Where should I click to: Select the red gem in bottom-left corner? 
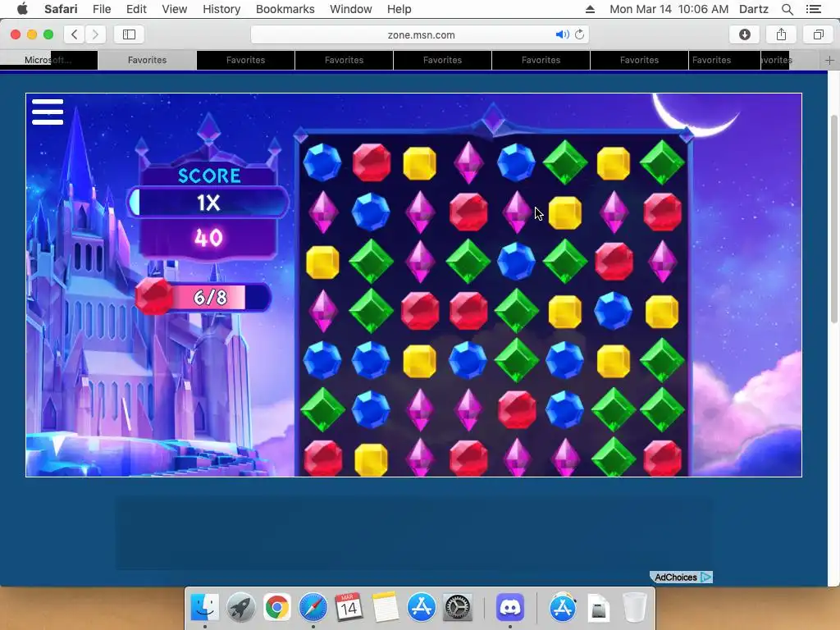(323, 459)
